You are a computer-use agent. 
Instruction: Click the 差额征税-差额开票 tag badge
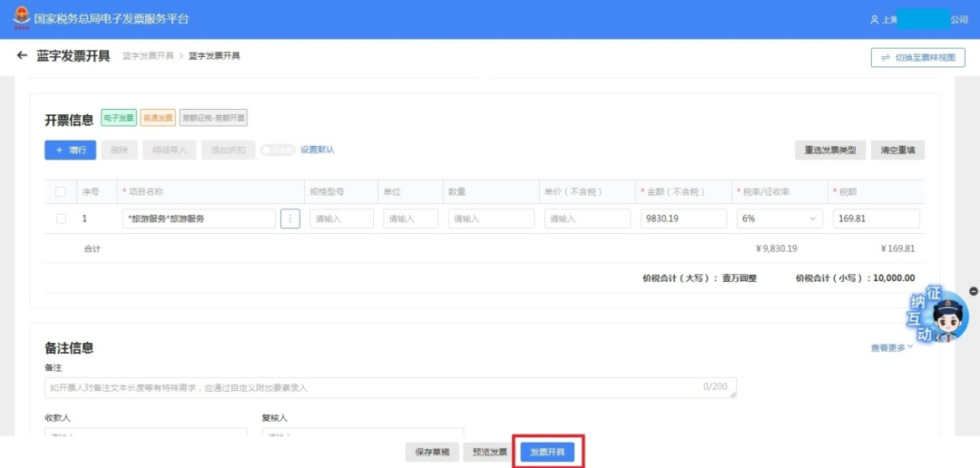coord(213,118)
